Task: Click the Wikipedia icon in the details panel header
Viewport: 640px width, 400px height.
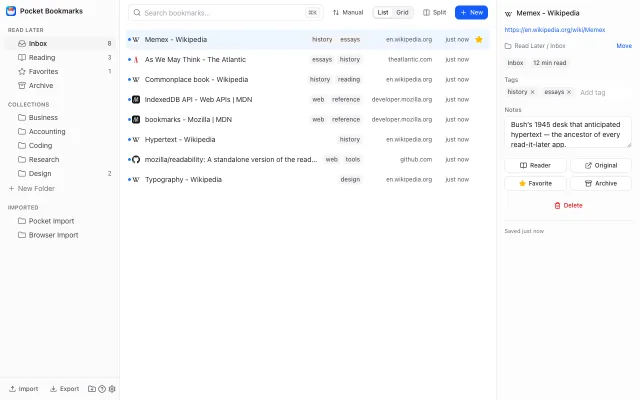Action: click(508, 13)
